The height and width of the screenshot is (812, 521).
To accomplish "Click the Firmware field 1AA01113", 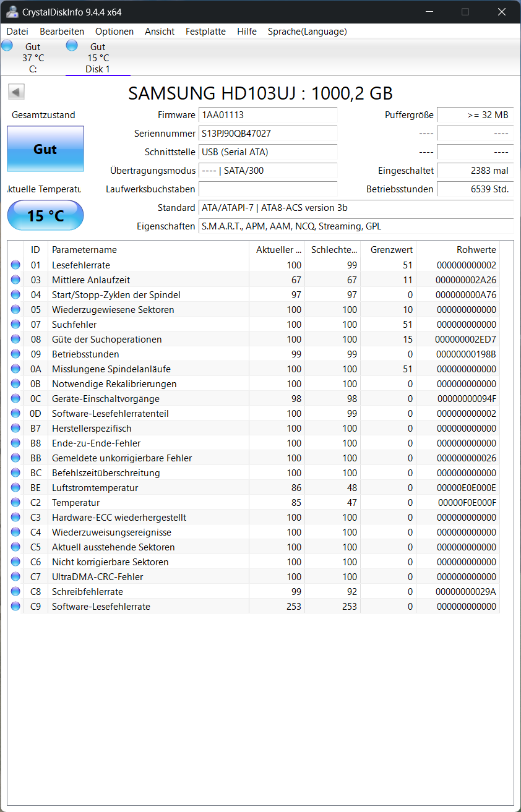I will (268, 115).
